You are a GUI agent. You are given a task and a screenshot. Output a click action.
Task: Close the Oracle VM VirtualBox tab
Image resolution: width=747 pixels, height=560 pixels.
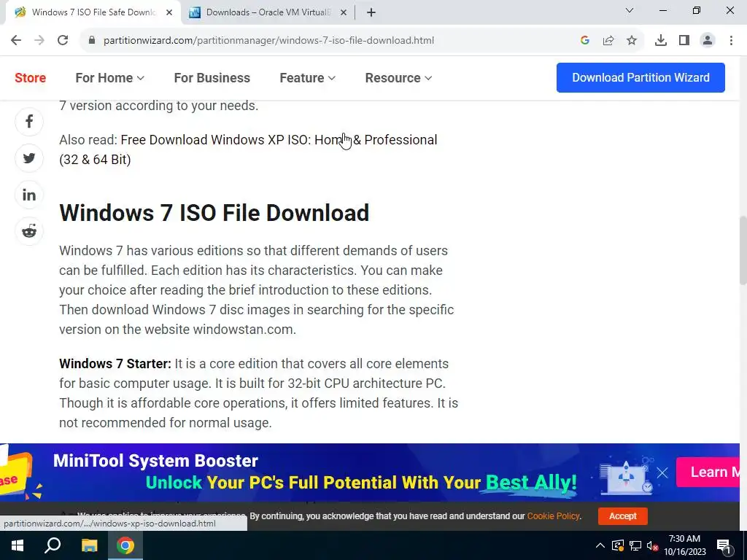(344, 12)
